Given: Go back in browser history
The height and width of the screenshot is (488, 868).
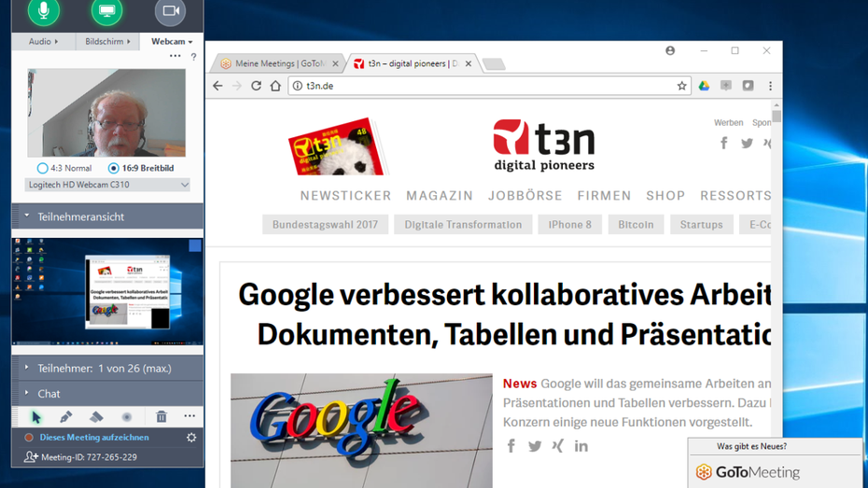Looking at the screenshot, I should coord(217,86).
